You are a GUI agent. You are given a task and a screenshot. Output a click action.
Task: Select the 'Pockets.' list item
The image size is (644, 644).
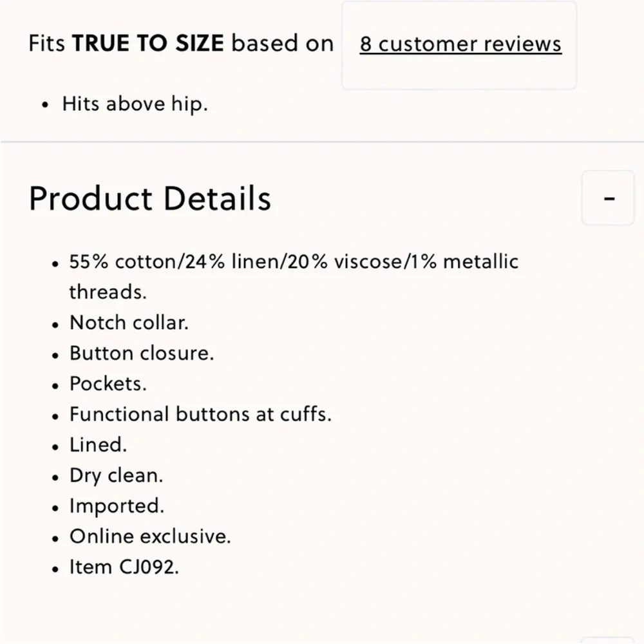108,384
